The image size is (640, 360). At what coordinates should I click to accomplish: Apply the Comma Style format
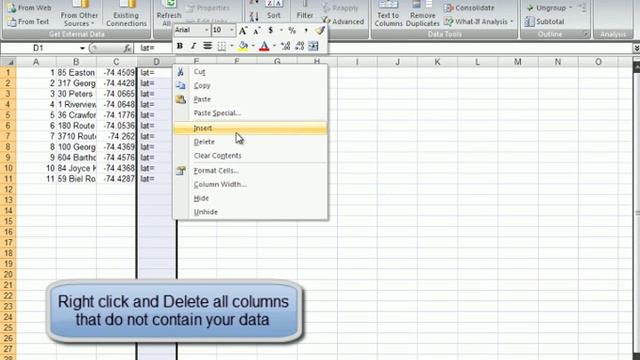click(x=306, y=30)
